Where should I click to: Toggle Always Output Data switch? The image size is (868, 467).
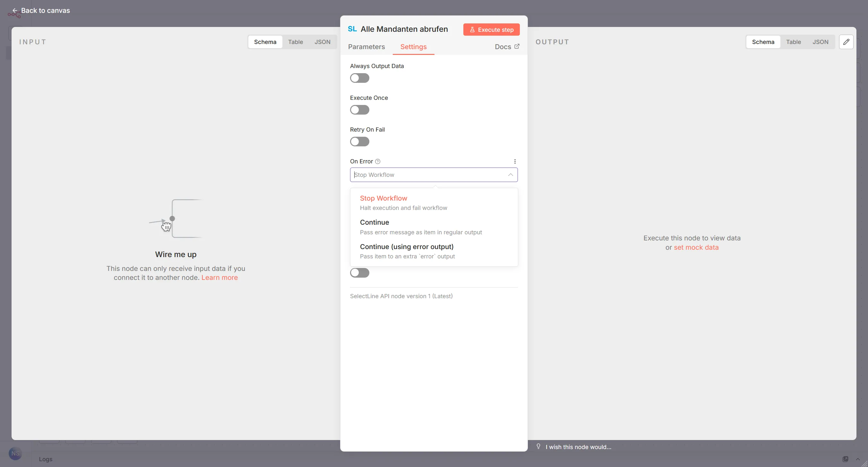(x=359, y=78)
